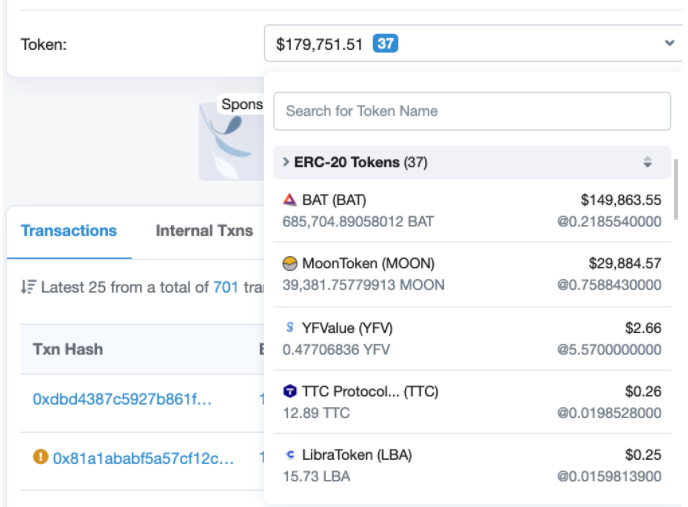Click the YFValue token icon

coord(291,327)
